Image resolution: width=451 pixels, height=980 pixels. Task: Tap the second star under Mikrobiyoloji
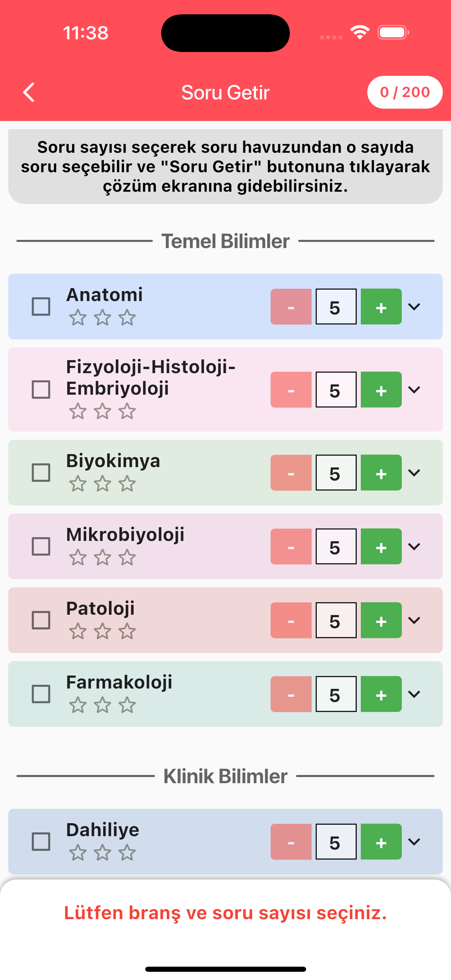[x=103, y=557]
